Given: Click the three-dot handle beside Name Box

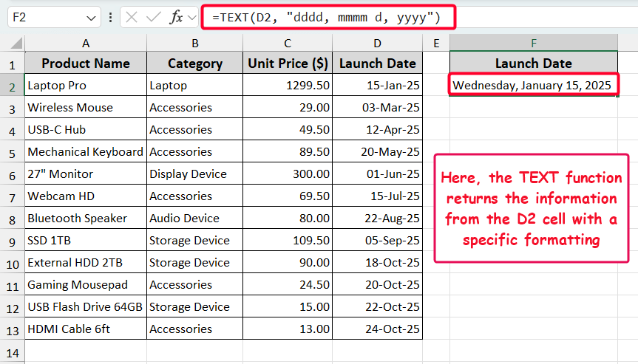Looking at the screenshot, I should (x=110, y=18).
